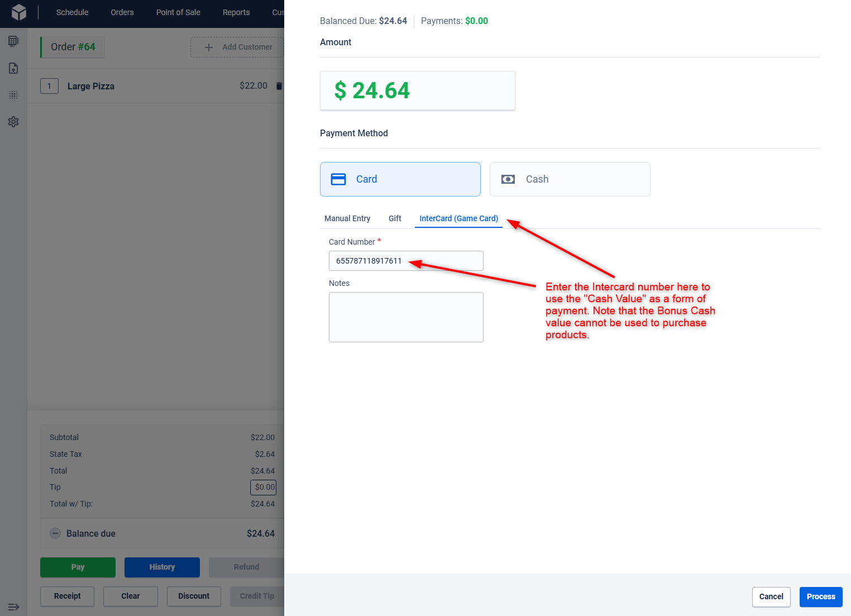Open the document upload sidebar icon
This screenshot has height=616, width=851.
coord(13,68)
